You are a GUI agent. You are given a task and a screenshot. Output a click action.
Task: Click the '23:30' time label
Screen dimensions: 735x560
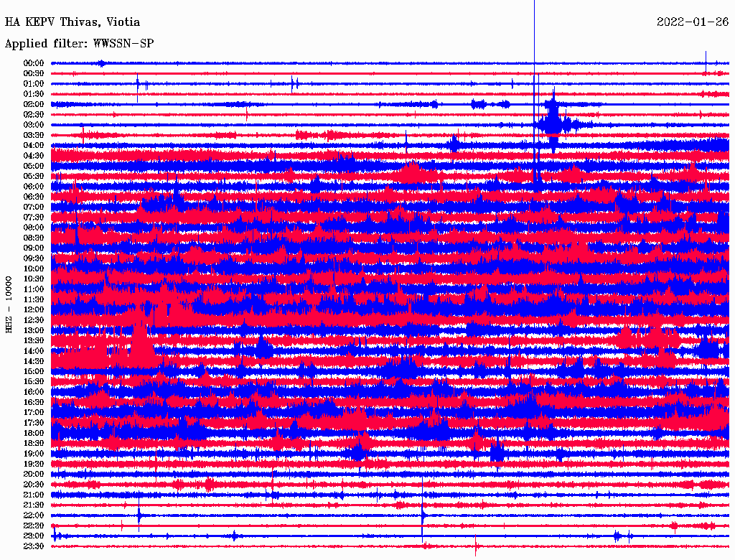pyautogui.click(x=34, y=546)
